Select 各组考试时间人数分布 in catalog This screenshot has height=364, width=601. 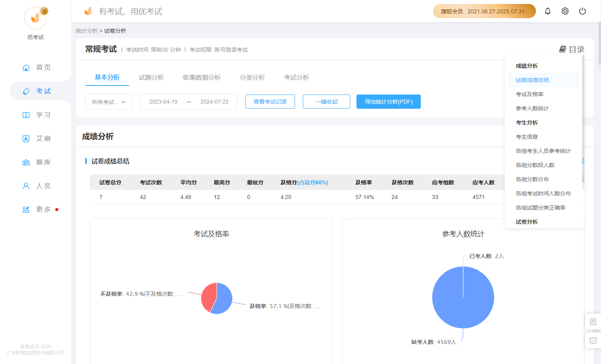(x=543, y=193)
